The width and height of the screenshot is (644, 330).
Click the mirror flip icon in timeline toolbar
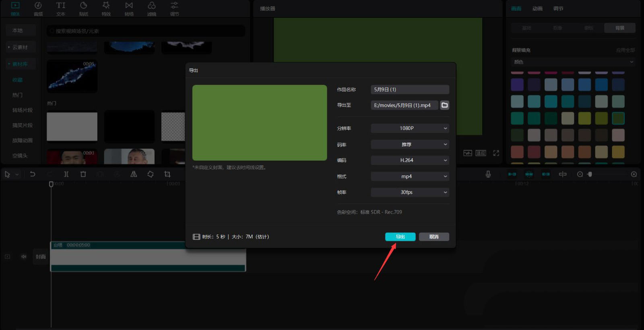tap(134, 174)
